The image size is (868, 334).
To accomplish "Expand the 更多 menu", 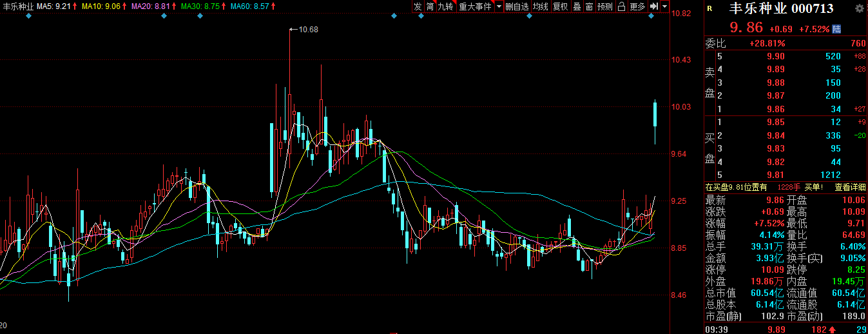I will (x=637, y=6).
